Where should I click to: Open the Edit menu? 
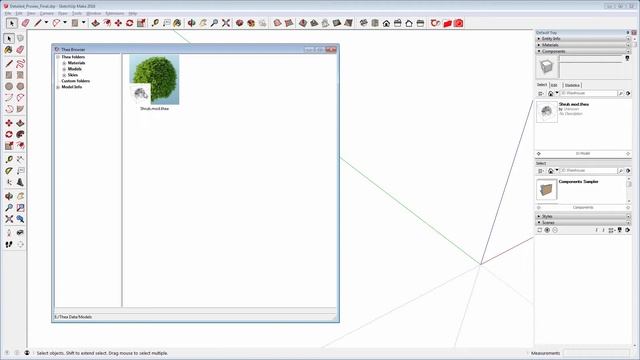(x=19, y=13)
